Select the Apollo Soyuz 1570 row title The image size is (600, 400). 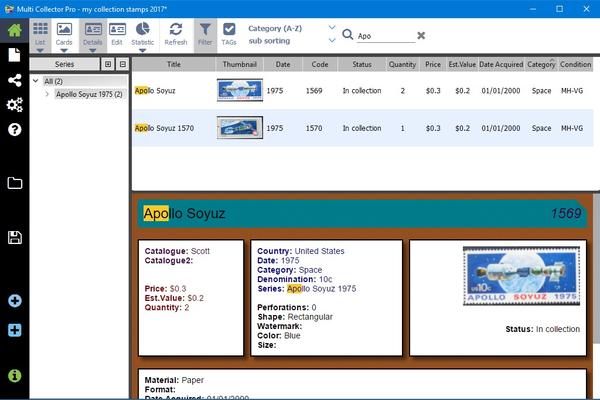pyautogui.click(x=164, y=128)
